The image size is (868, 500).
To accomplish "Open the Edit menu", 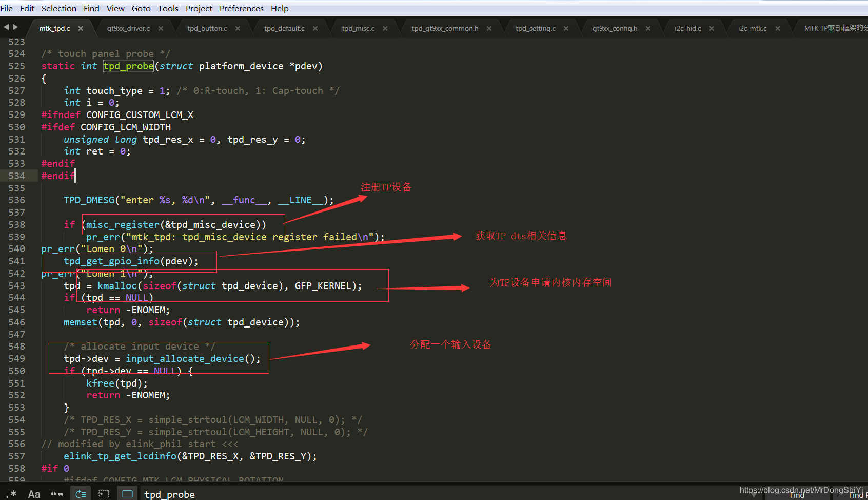I will pyautogui.click(x=27, y=8).
